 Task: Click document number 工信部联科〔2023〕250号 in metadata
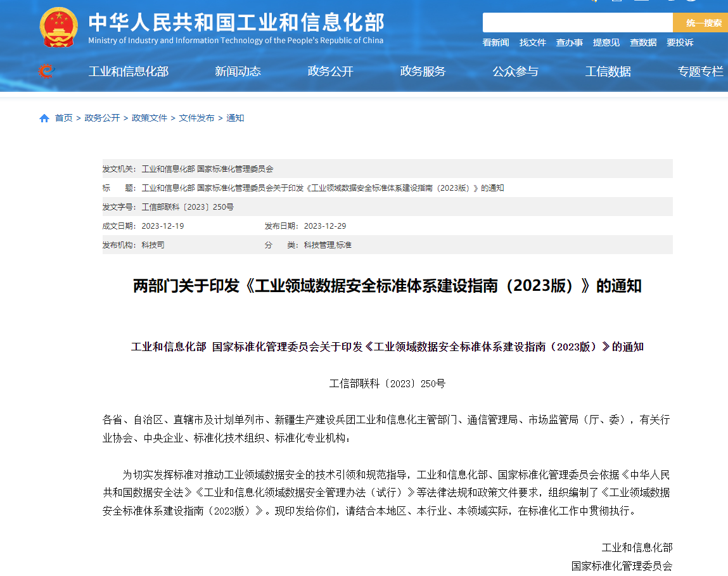pyautogui.click(x=188, y=207)
